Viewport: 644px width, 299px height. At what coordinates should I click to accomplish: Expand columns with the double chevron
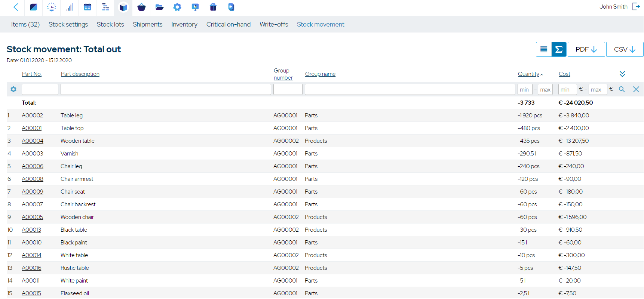622,74
